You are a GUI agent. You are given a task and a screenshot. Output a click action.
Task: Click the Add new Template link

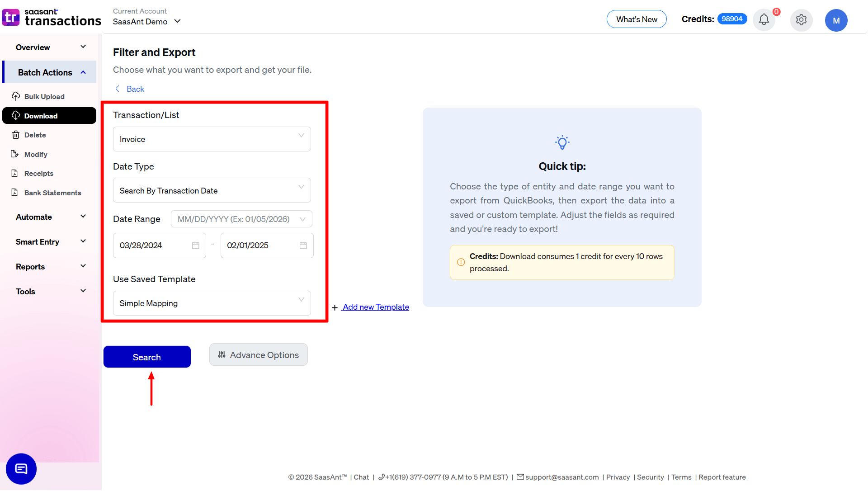tap(375, 307)
